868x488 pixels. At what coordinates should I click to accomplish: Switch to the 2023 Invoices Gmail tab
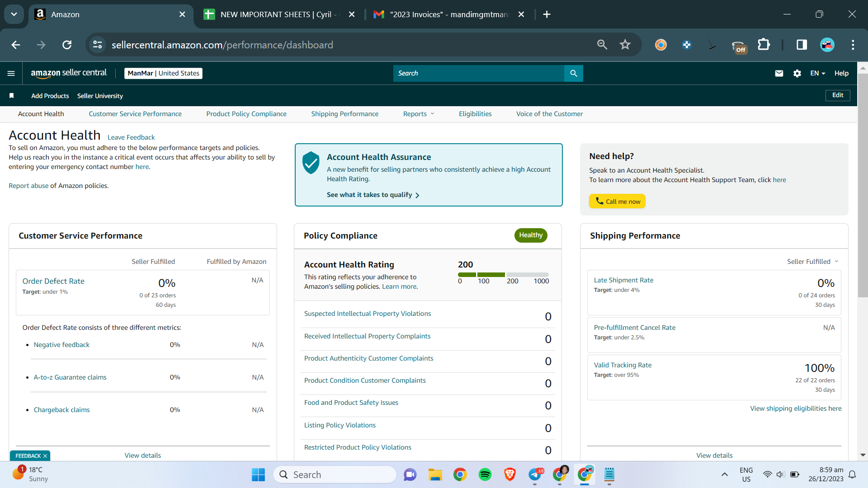coord(449,14)
